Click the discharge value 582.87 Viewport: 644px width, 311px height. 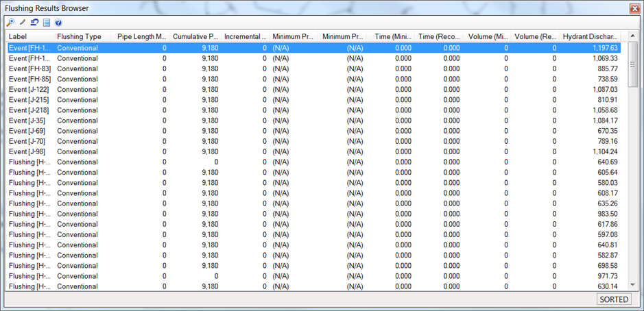608,256
